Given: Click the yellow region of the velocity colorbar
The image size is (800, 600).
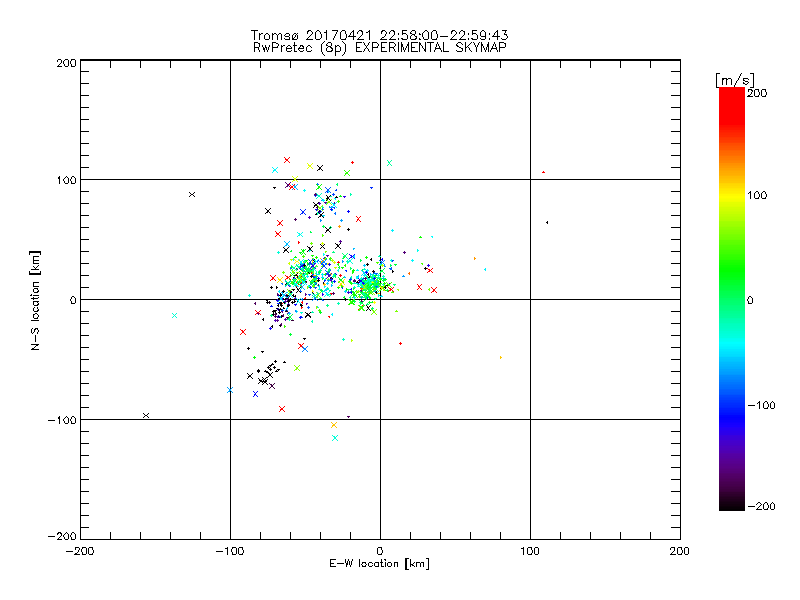Looking at the screenshot, I should [x=732, y=196].
